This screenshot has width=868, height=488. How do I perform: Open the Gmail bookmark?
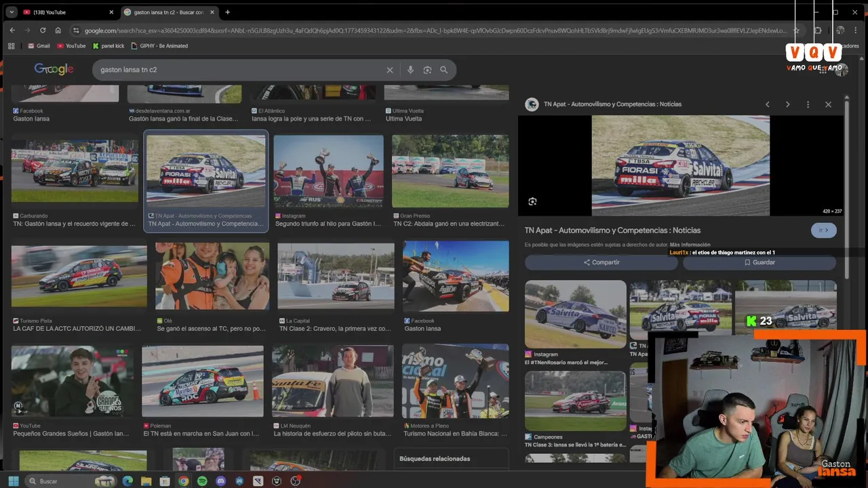click(39, 46)
